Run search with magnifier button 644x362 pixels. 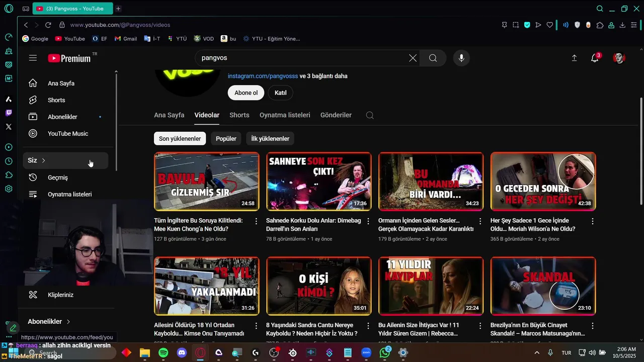[433, 58]
